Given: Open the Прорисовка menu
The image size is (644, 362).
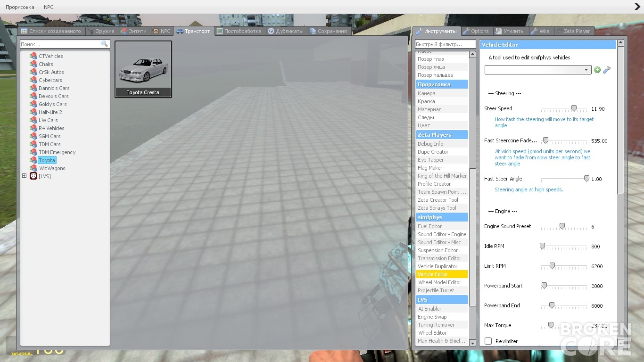Looking at the screenshot, I should [20, 7].
